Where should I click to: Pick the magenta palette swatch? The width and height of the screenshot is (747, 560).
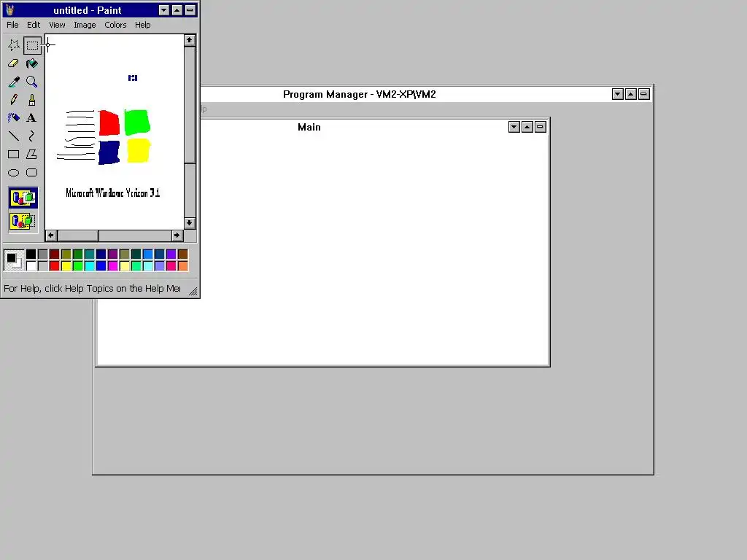(x=113, y=265)
